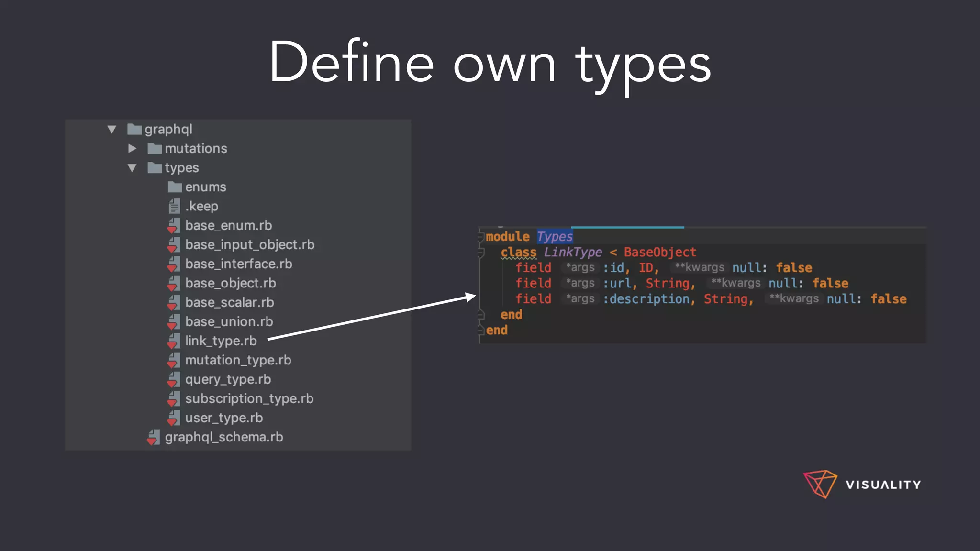The height and width of the screenshot is (551, 980).
Task: Open the .keep file
Action: coord(202,206)
